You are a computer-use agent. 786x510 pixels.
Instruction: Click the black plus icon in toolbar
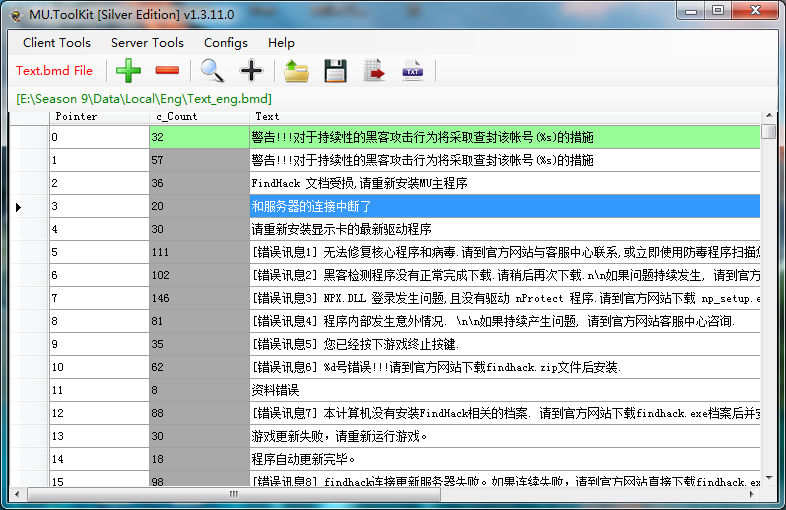(x=251, y=71)
